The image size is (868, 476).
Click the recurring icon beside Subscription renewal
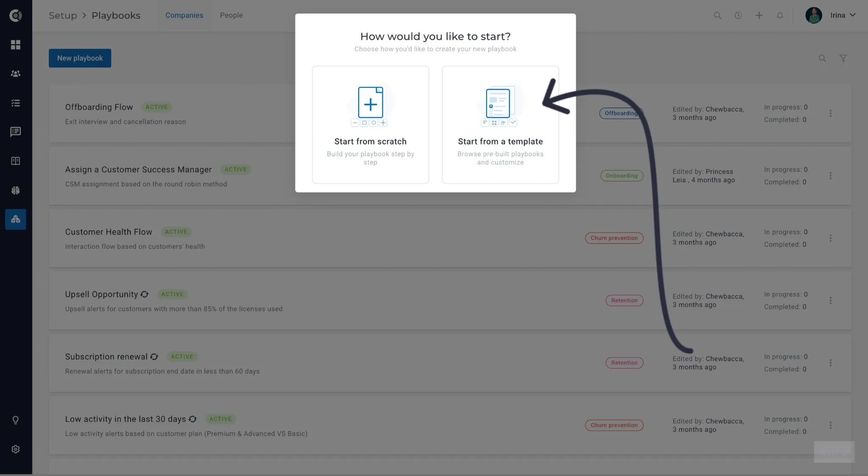154,357
